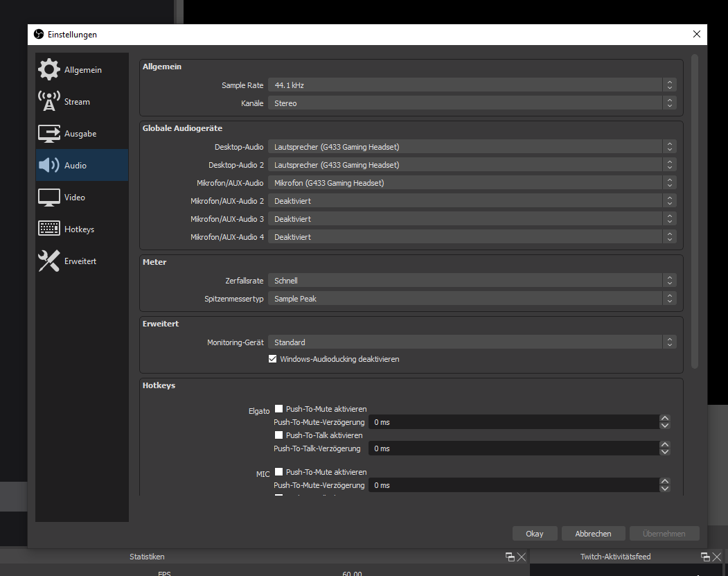Click the Abbrechen button

point(593,534)
